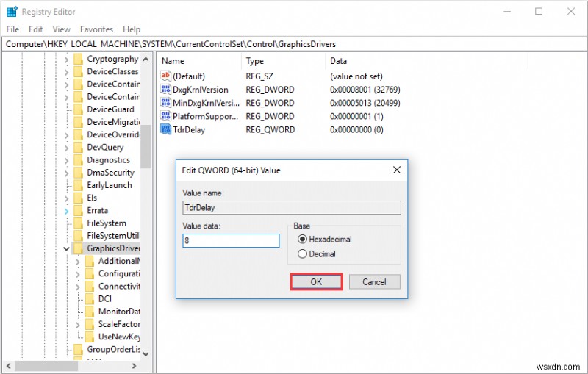Viewport: 588px width, 374px height.
Task: Select the MinDxgKrnlVersi... DWORD icon
Action: 165,102
